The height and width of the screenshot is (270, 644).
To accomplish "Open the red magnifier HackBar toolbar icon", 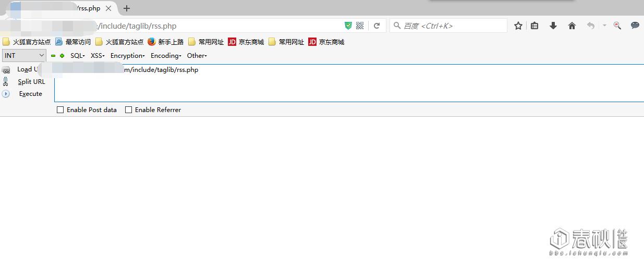I will pos(617,26).
